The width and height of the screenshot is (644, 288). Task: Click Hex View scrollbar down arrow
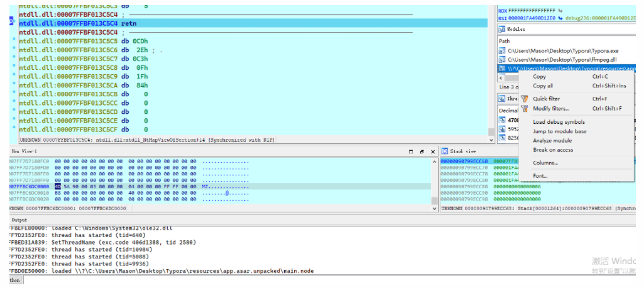pyautogui.click(x=435, y=208)
